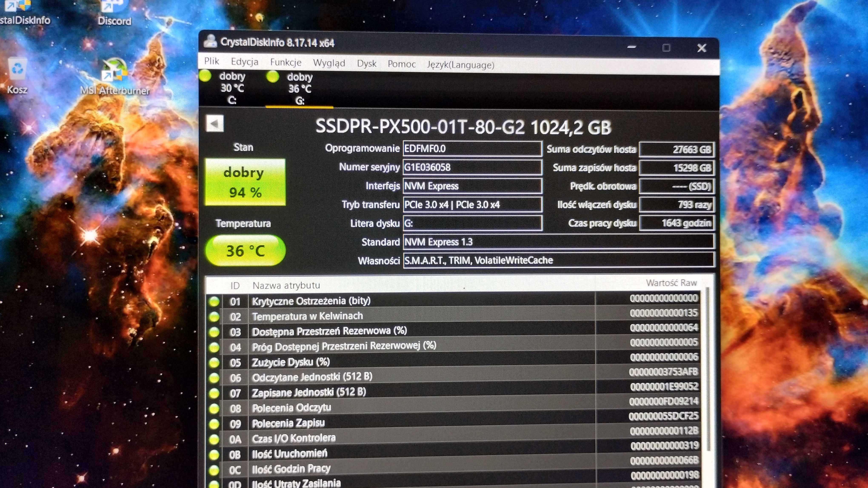Click the Prędk. obrotowa value field
The image size is (868, 488).
click(x=676, y=186)
